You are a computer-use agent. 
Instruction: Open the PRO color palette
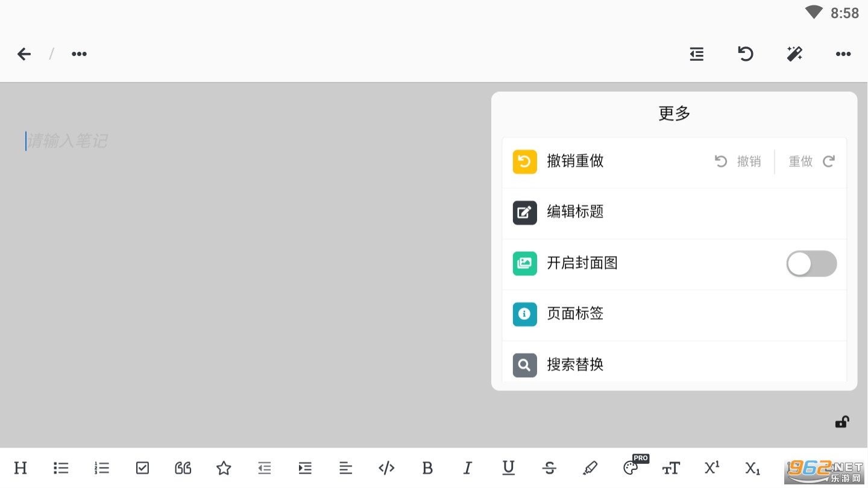point(632,467)
